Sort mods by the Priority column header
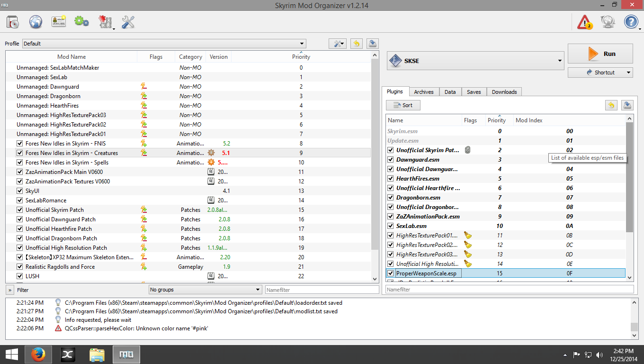 301,57
